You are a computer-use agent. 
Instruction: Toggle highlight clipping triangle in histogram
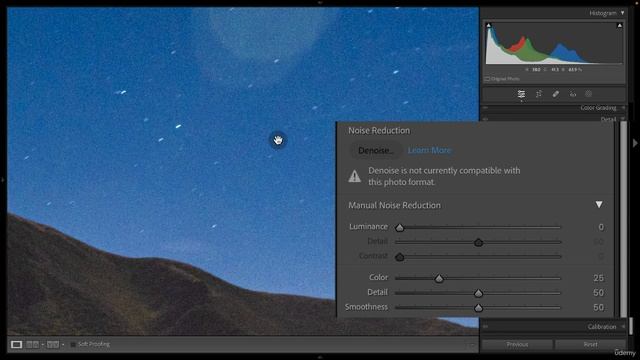(x=620, y=25)
